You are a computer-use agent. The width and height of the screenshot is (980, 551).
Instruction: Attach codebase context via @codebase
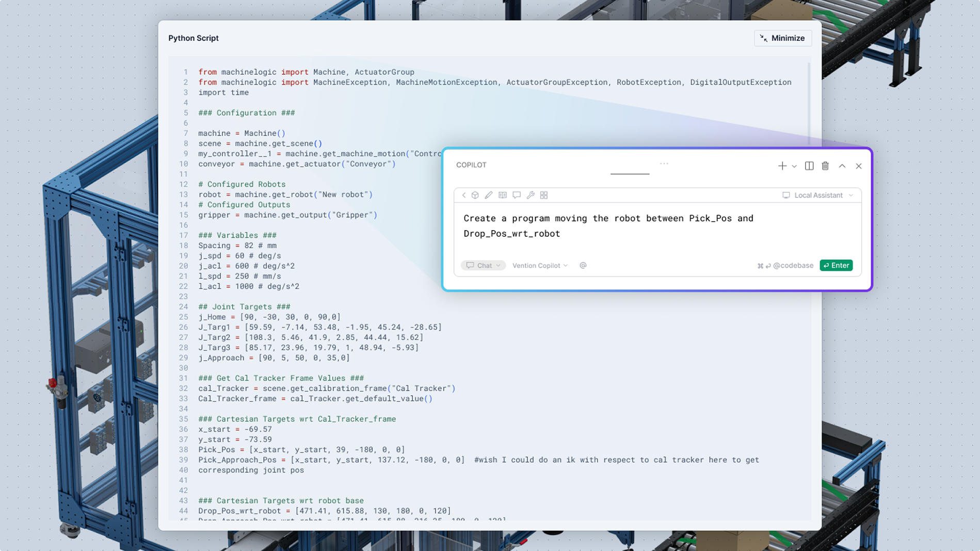click(x=793, y=265)
